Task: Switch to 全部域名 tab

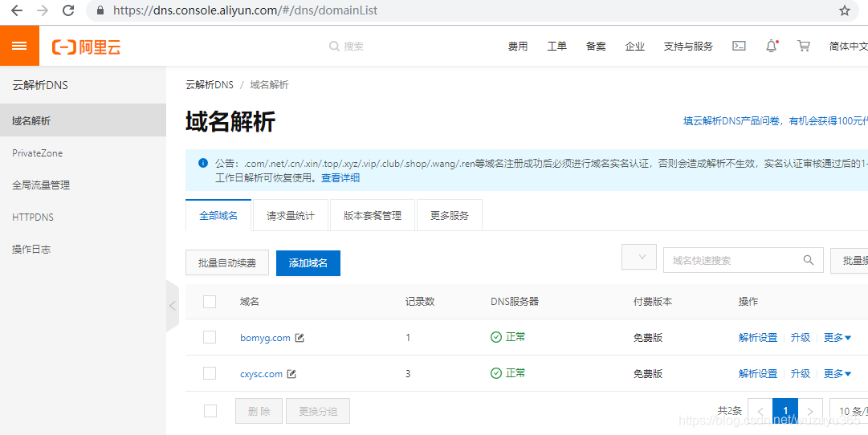Action: coord(218,215)
